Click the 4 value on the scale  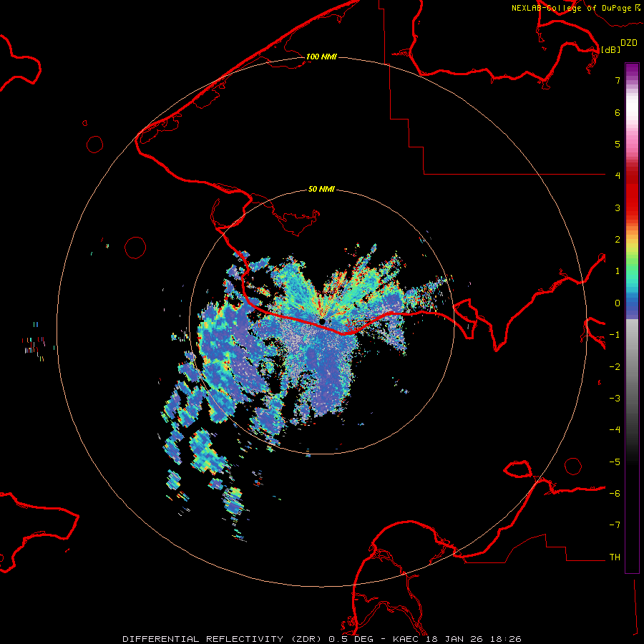[618, 176]
